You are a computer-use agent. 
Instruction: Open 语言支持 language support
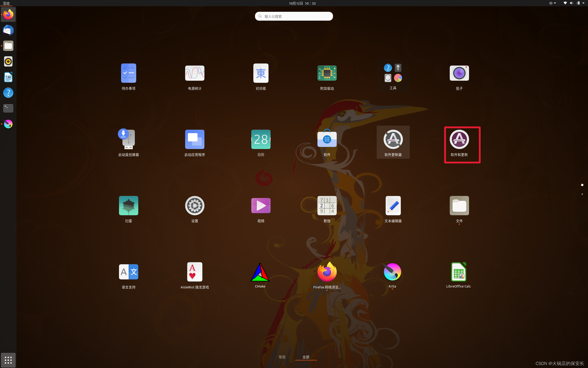[x=129, y=276]
